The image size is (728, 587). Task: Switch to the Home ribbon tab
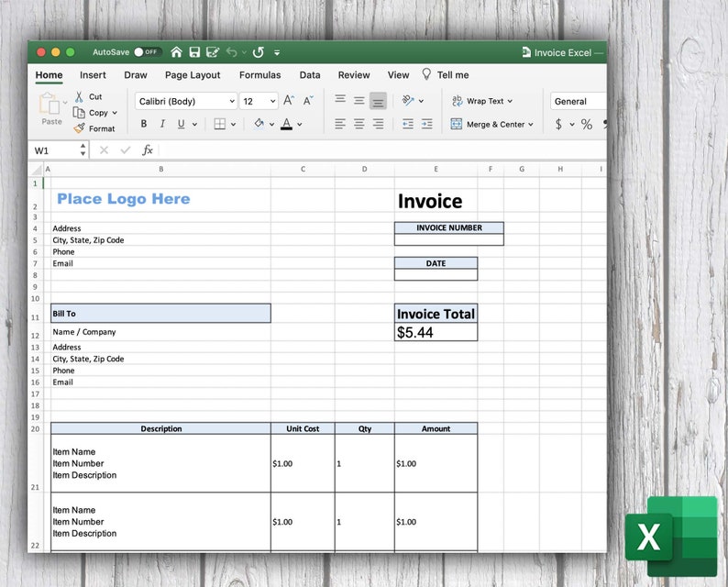pos(49,75)
